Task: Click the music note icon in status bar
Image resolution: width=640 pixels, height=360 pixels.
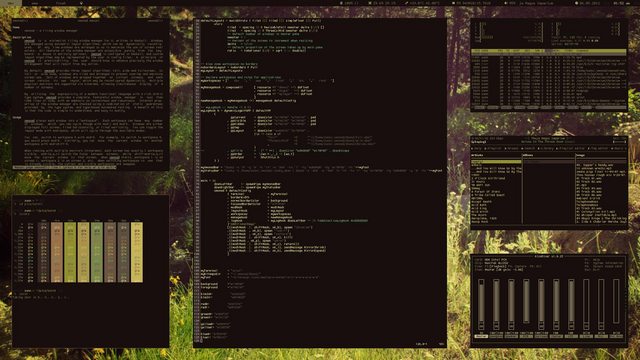Action: 506,3
